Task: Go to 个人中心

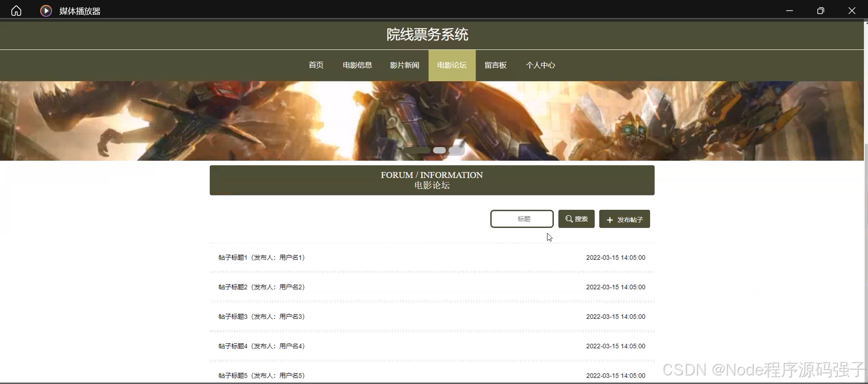Action: point(540,65)
